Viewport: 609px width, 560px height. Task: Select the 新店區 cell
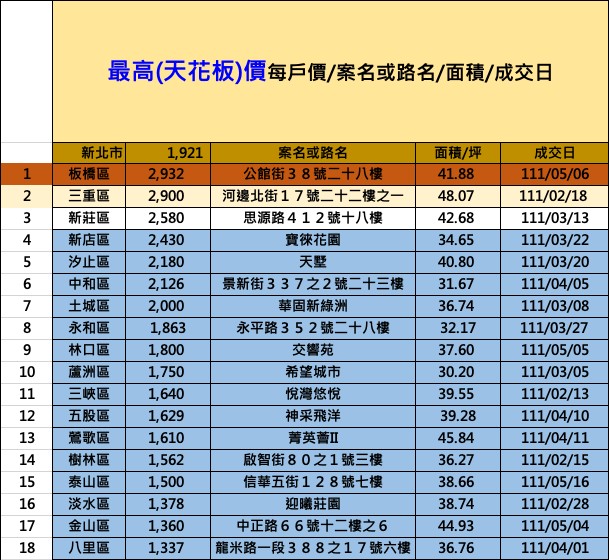[89, 240]
